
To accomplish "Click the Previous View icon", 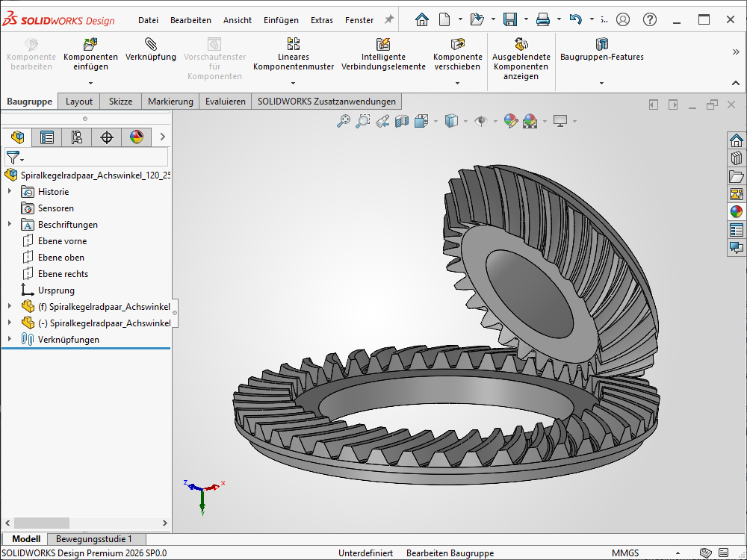I will (x=382, y=121).
